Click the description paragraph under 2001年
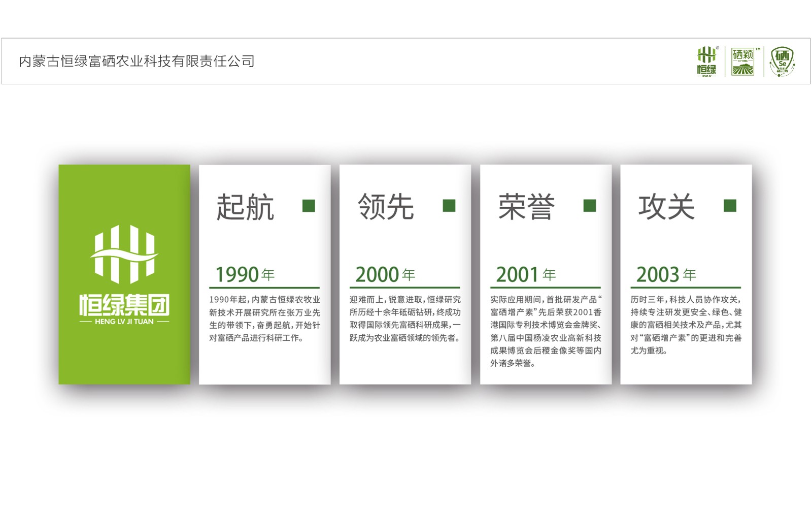Screen dimensions: 812x510 point(546,331)
